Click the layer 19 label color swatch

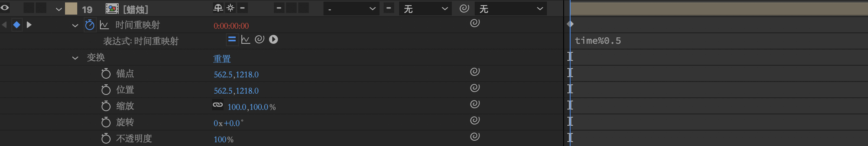(x=71, y=9)
